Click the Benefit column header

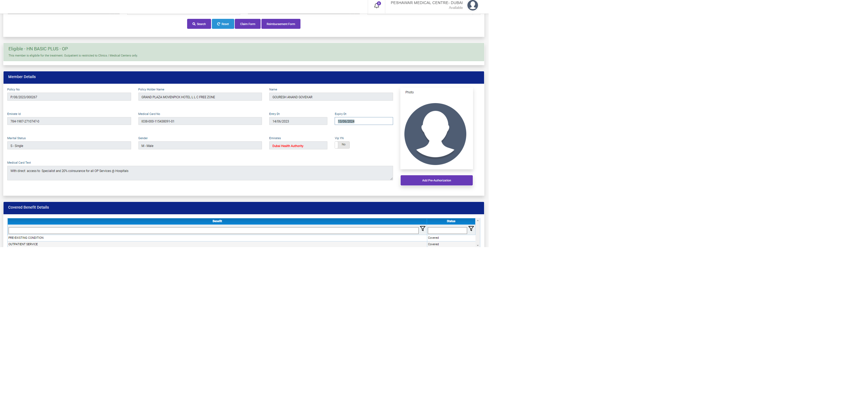pyautogui.click(x=217, y=221)
